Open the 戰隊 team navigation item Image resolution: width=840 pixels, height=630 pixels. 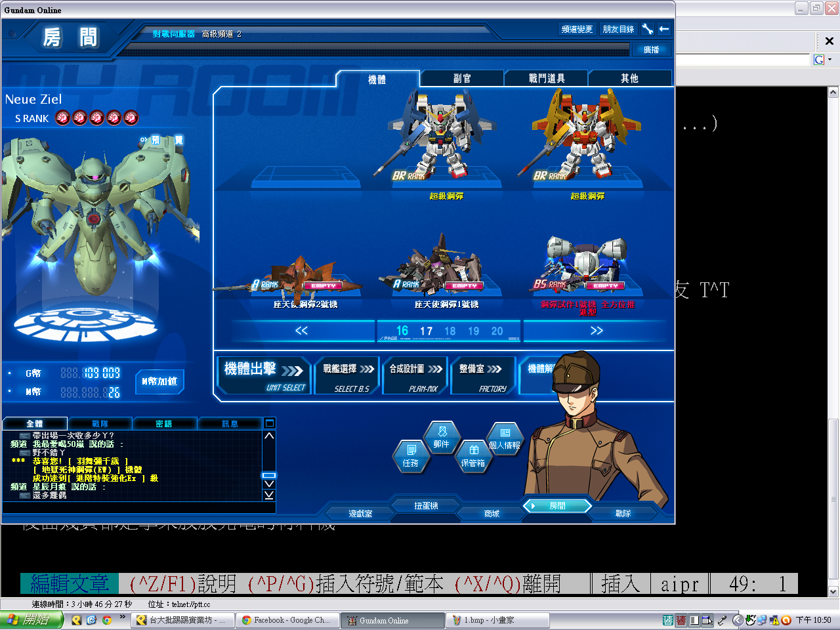pos(623,513)
